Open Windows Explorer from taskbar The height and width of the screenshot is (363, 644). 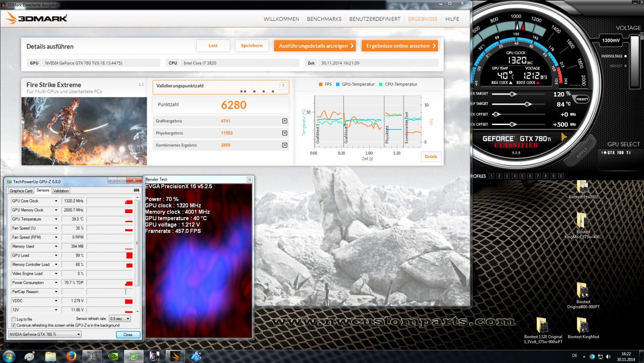(51, 356)
